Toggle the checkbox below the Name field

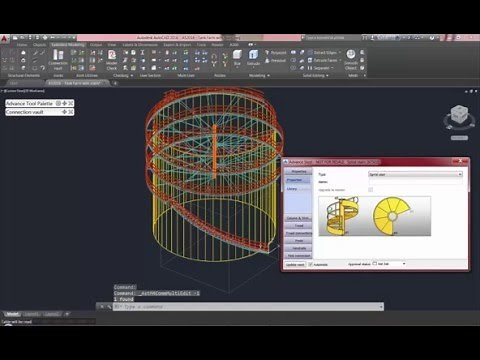click(370, 190)
